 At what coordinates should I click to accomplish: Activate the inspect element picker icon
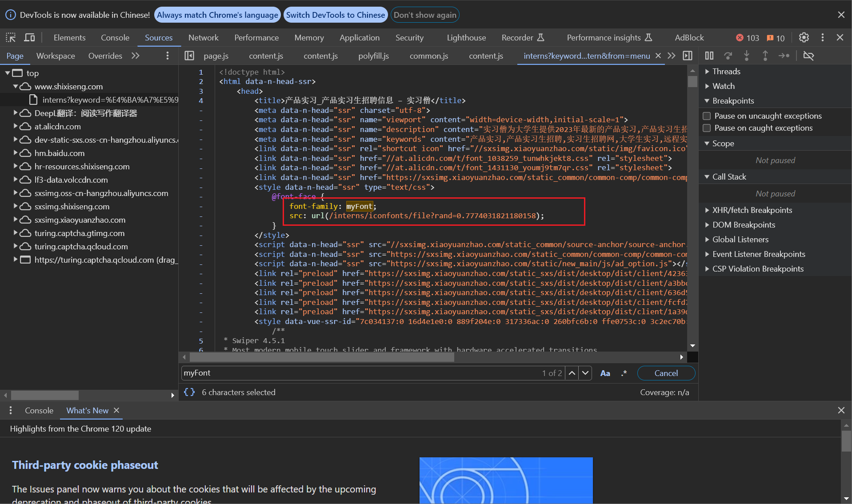coord(11,38)
